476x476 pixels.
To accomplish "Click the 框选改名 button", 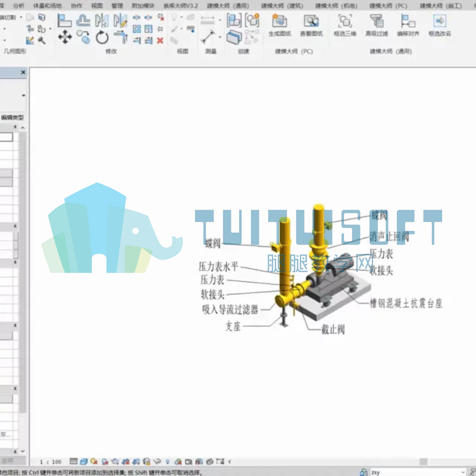I will coord(440,26).
